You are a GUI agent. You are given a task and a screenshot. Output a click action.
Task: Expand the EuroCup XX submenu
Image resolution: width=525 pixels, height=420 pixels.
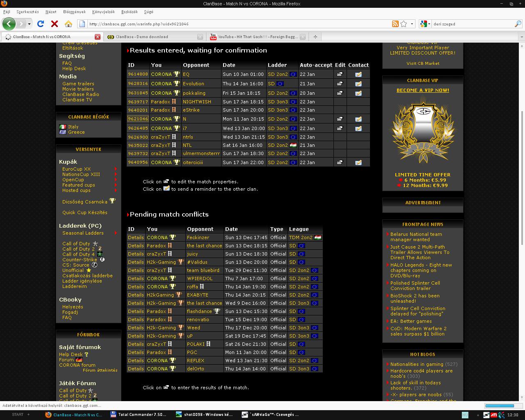tap(116, 169)
